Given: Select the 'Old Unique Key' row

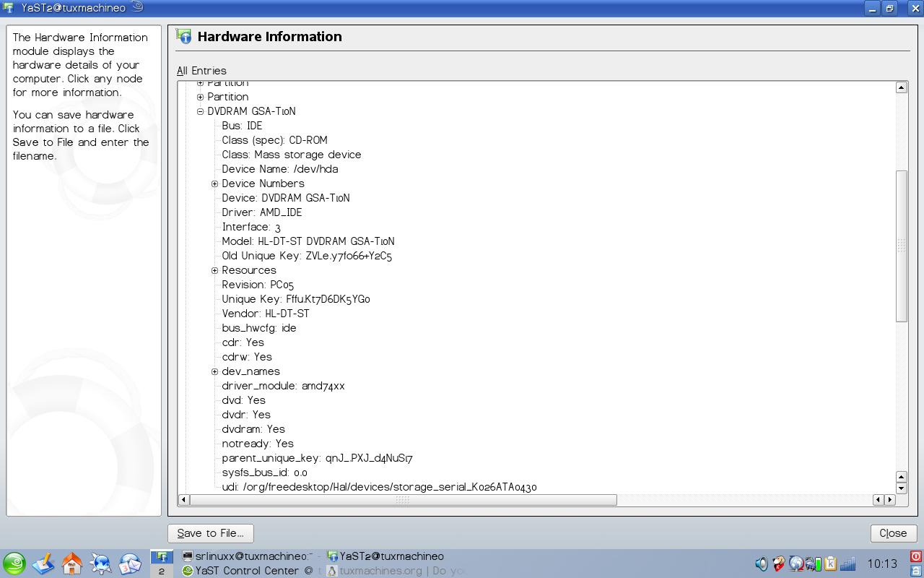Looking at the screenshot, I should pos(307,256).
